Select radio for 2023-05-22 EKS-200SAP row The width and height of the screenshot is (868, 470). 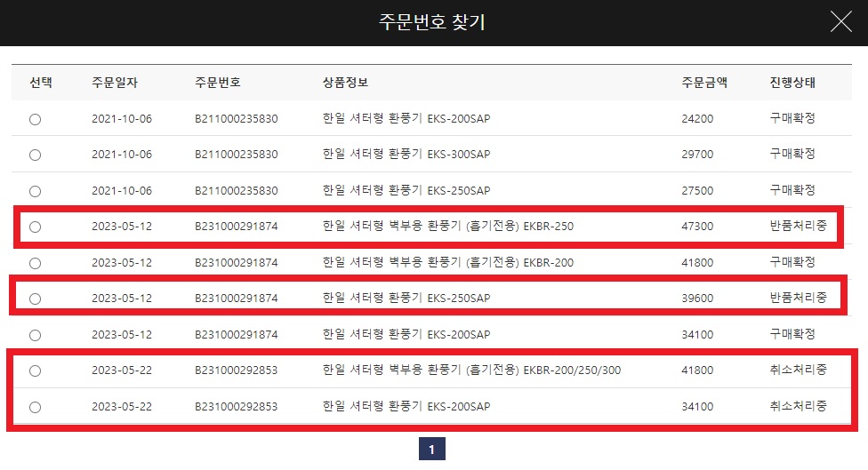click(x=35, y=407)
